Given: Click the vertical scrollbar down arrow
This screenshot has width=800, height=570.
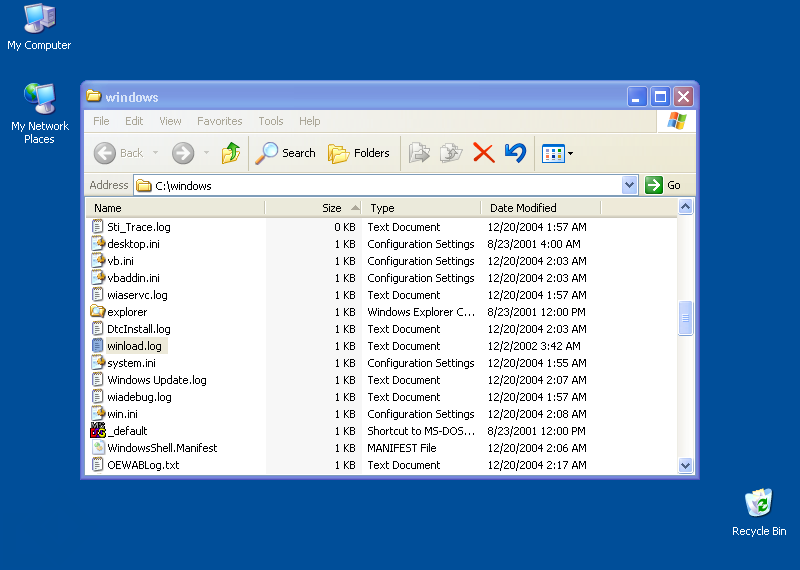Looking at the screenshot, I should (x=685, y=465).
